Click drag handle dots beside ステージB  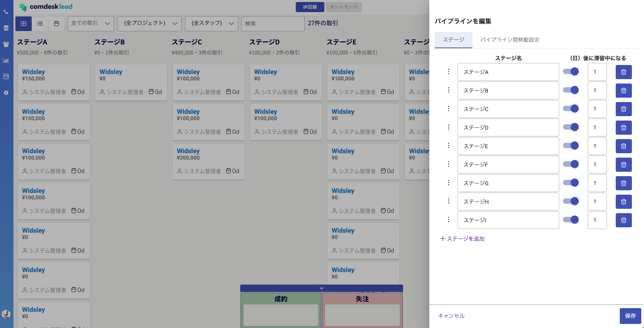pos(449,90)
